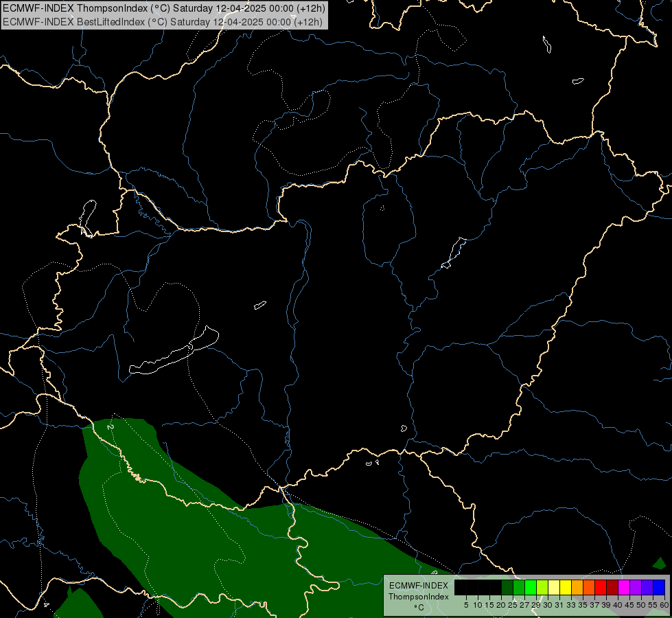Click the legend tick value 10
Viewport: 672px width, 618px height.
pyautogui.click(x=478, y=605)
